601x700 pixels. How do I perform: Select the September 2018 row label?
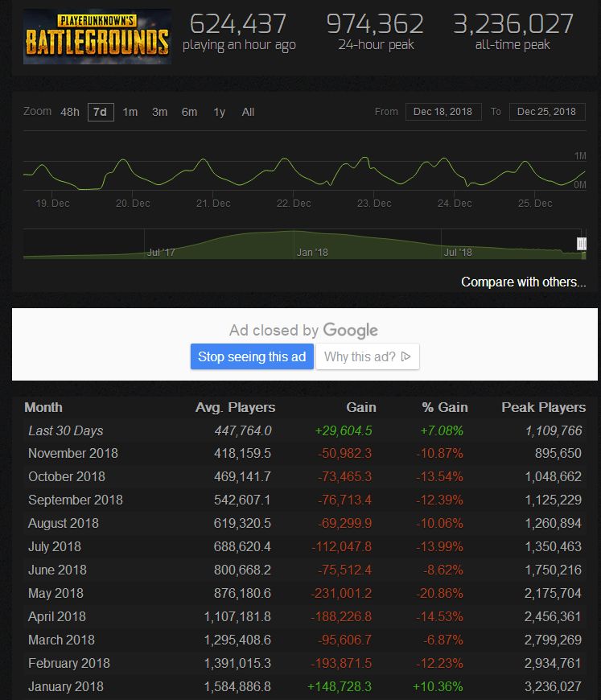click(x=76, y=500)
